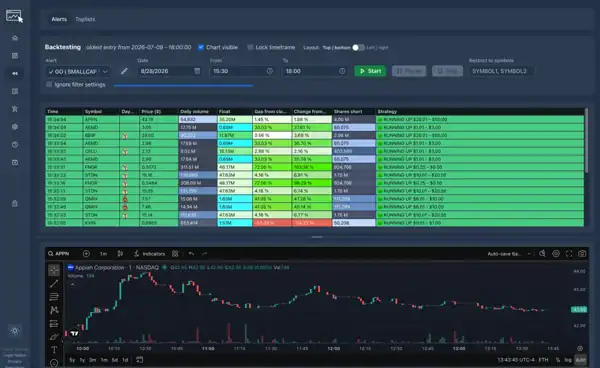Click the clock icon in From field
Viewport: 600px width, 368px height.
(x=270, y=71)
